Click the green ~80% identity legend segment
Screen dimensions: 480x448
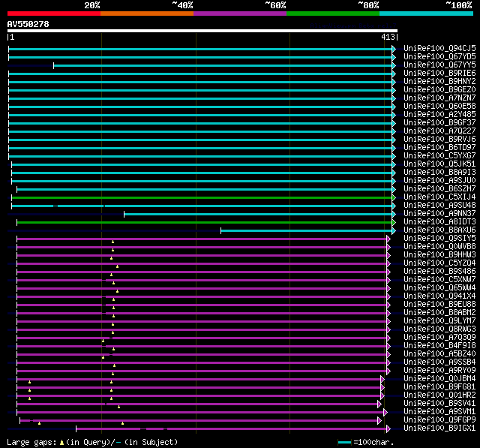tap(333, 14)
